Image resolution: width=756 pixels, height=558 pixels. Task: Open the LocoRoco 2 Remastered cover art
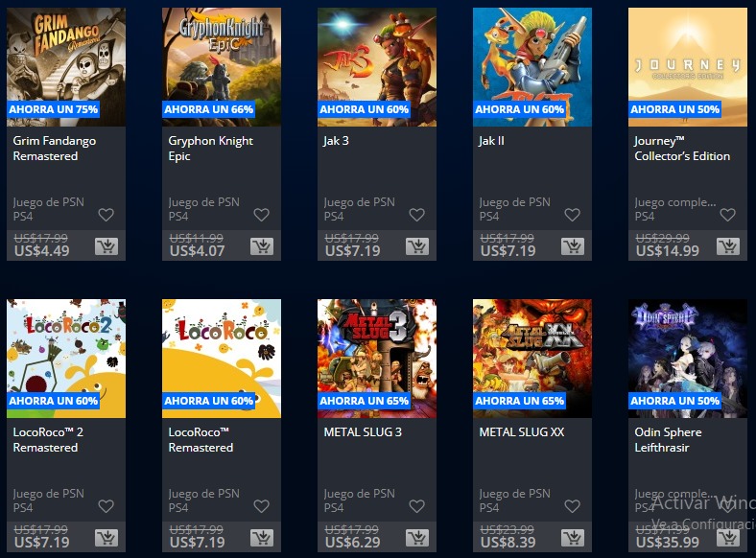66,359
